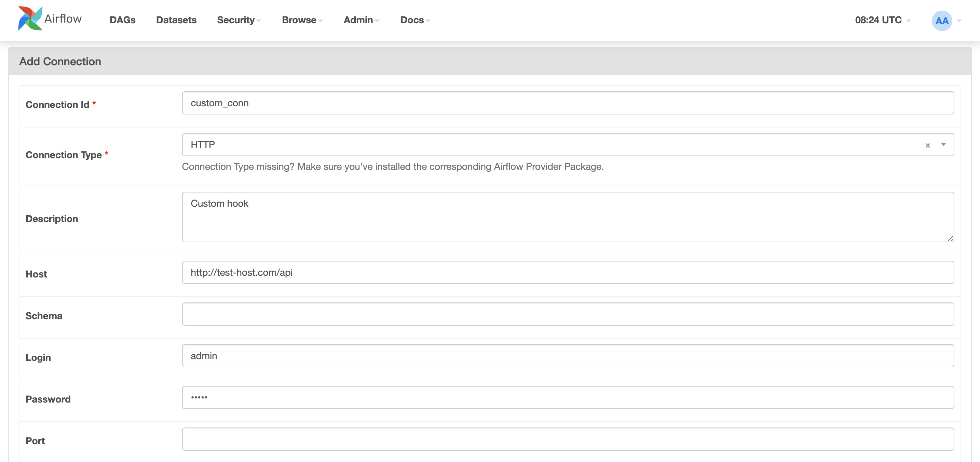Viewport: 980px width, 462px height.
Task: Focus the Description text area
Action: (x=568, y=217)
